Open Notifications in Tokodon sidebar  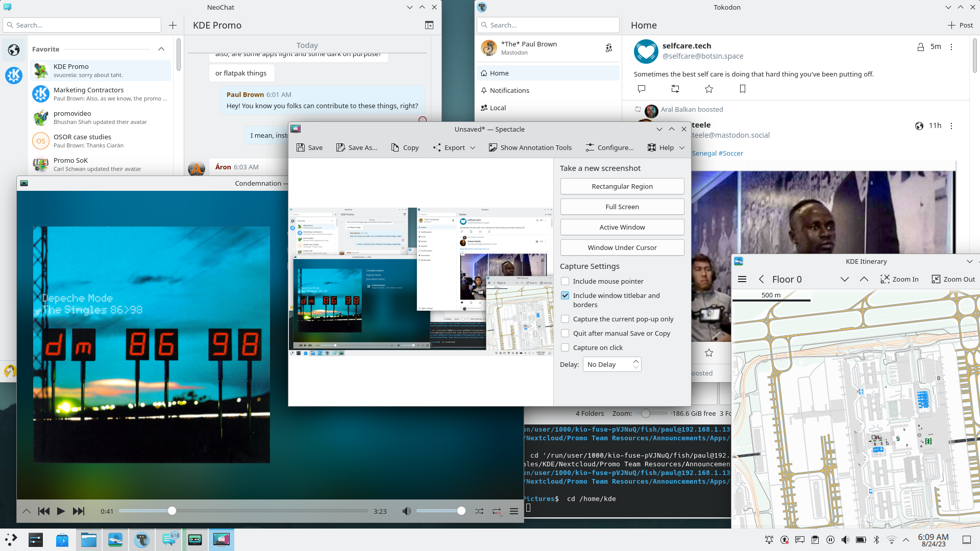coord(509,90)
